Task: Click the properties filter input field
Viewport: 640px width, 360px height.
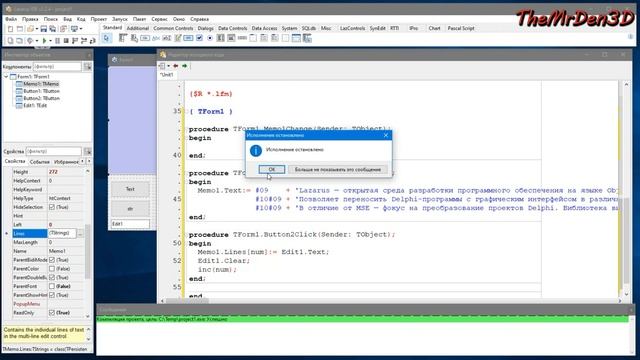Action: (x=53, y=151)
